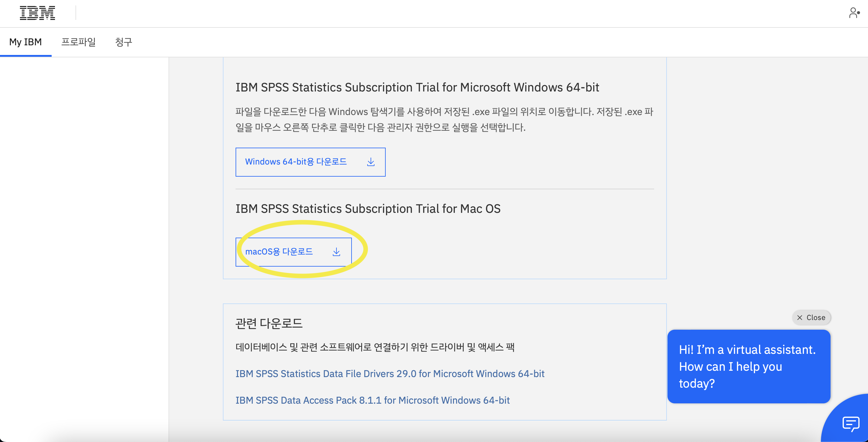The height and width of the screenshot is (442, 868).
Task: Click the IBM logo
Action: (x=37, y=13)
